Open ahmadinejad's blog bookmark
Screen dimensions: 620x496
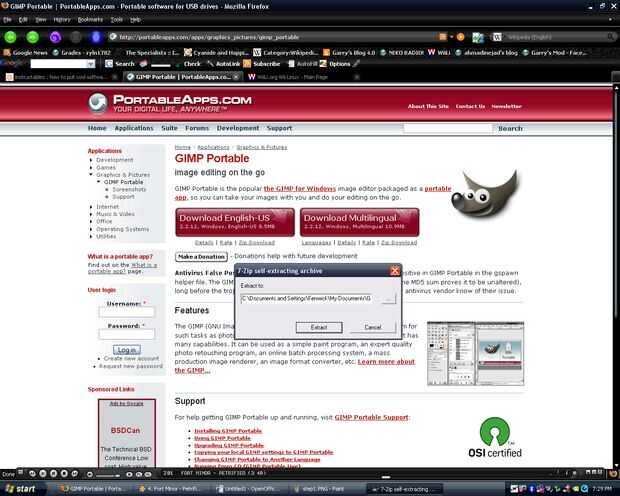tap(487, 53)
